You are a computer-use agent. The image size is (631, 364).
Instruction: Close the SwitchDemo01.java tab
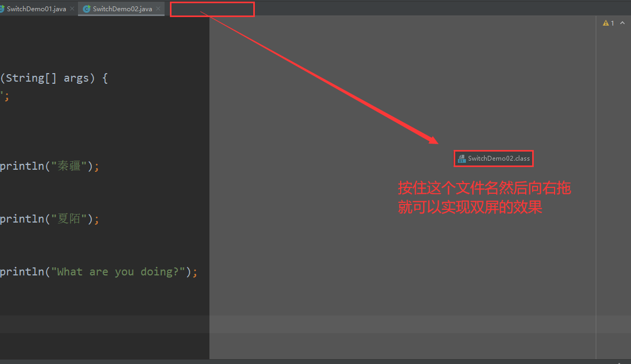(x=72, y=9)
